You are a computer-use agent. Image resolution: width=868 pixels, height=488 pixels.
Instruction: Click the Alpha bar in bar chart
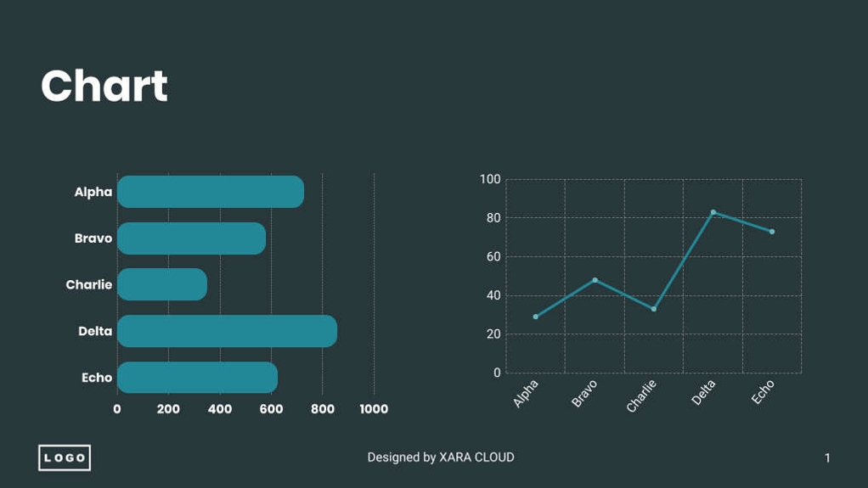click(x=211, y=192)
